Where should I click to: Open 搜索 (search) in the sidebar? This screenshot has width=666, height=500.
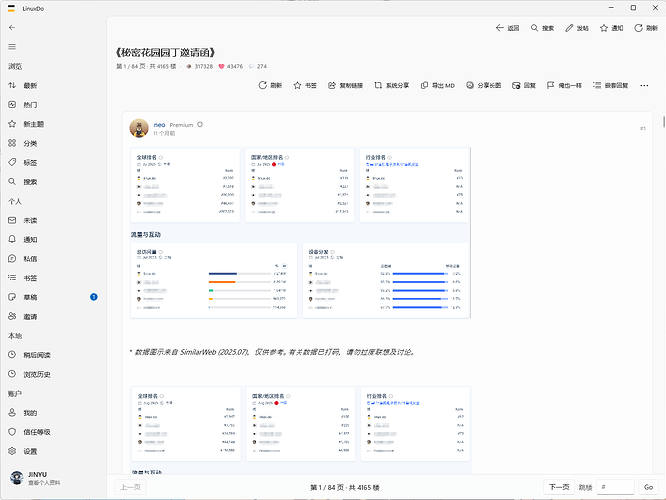(53, 182)
